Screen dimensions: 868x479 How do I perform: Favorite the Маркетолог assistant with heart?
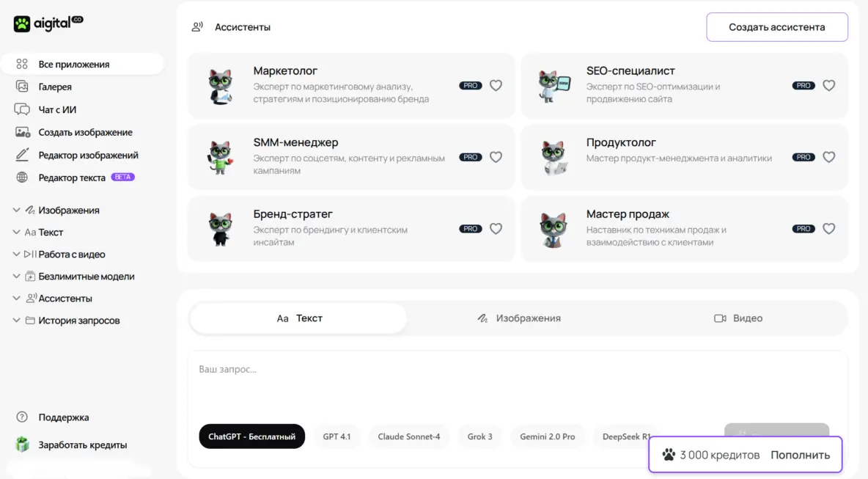point(496,85)
